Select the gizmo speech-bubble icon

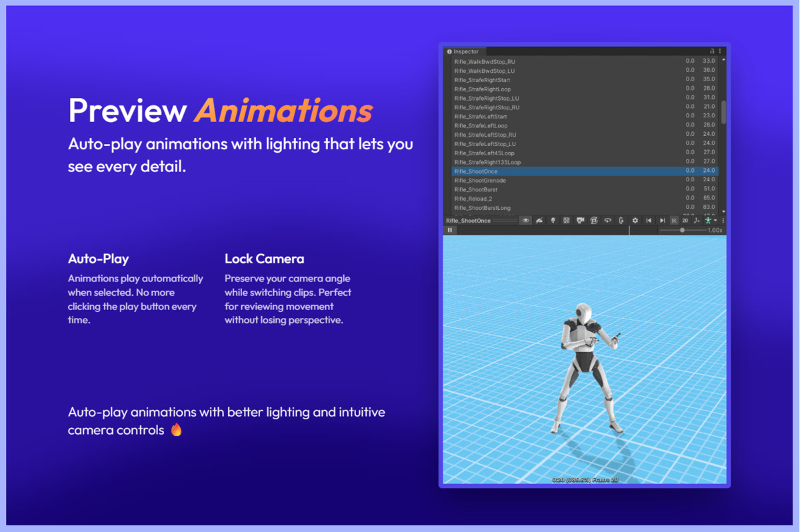tap(607, 221)
